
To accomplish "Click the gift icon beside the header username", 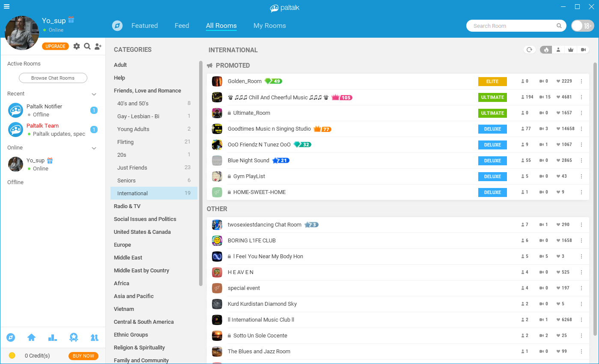I will click(71, 20).
